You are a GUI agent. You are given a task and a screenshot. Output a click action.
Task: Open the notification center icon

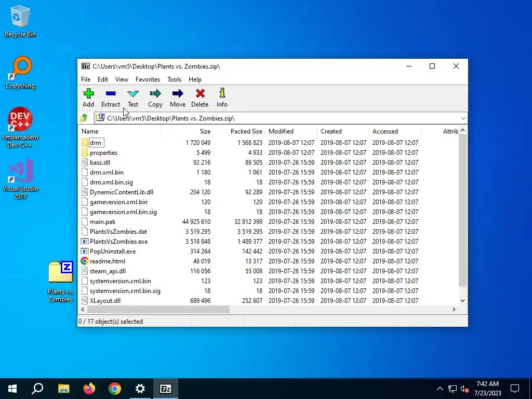click(515, 389)
